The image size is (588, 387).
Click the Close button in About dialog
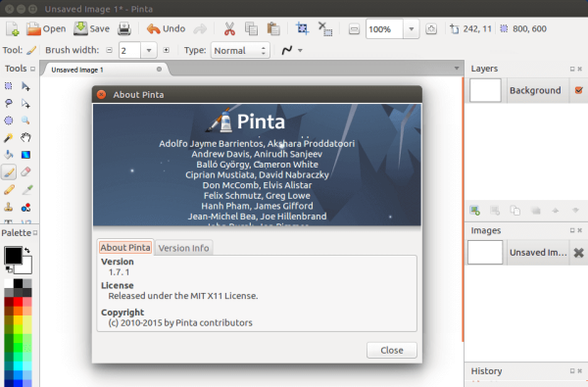click(x=391, y=350)
